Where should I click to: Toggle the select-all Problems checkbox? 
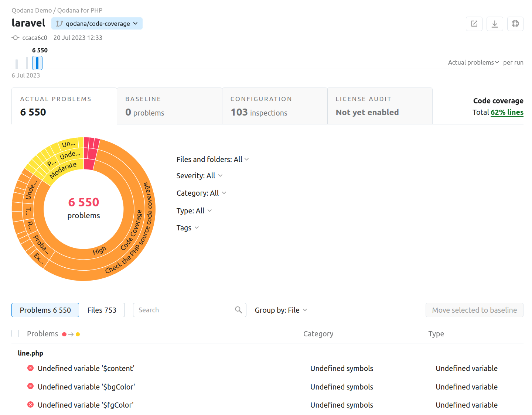click(x=15, y=333)
